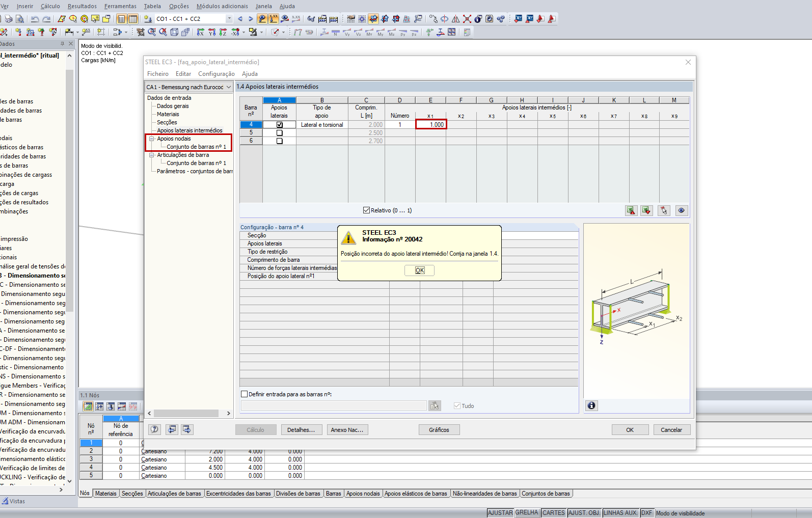Click the redo arrow in the main toolbar
Viewport: 812px width, 518px height.
point(46,19)
